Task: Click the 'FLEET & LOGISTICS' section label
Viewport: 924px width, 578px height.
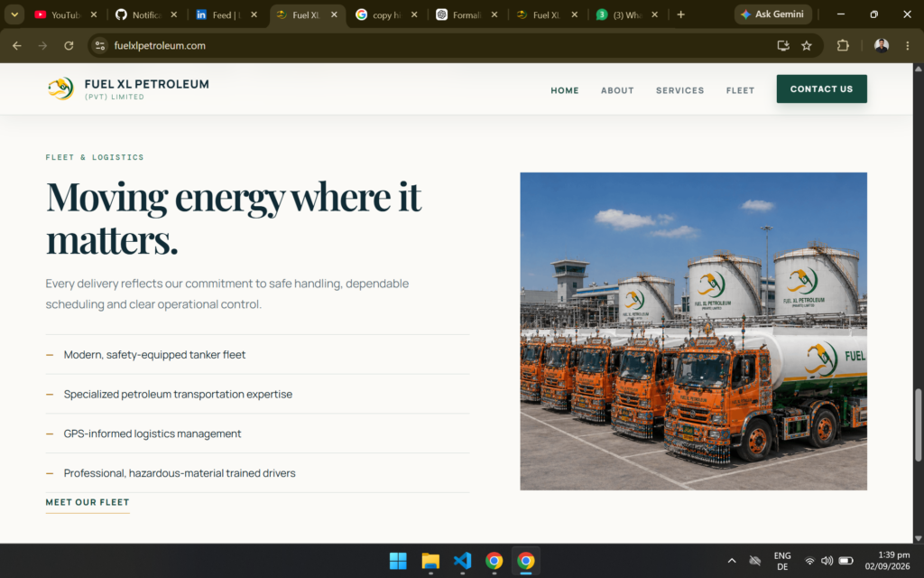Action: [x=95, y=157]
